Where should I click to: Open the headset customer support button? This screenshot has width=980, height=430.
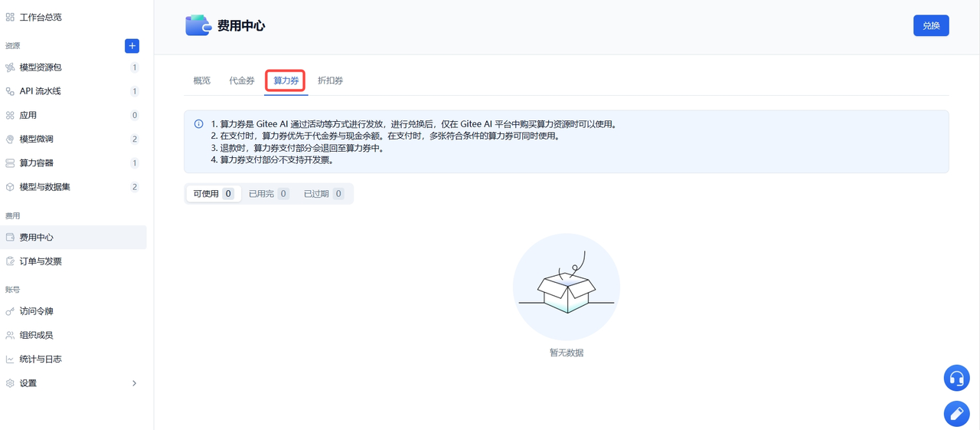click(956, 378)
